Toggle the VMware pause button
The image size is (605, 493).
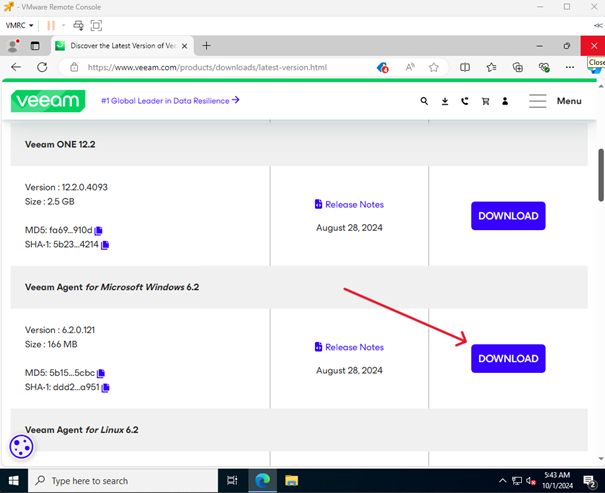pyautogui.click(x=51, y=25)
